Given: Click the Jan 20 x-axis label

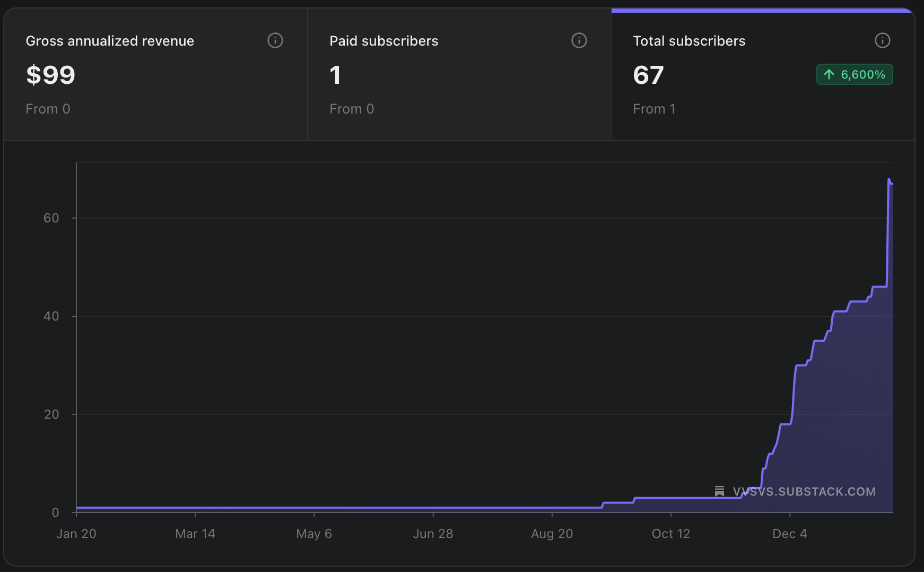Looking at the screenshot, I should pyautogui.click(x=76, y=534).
